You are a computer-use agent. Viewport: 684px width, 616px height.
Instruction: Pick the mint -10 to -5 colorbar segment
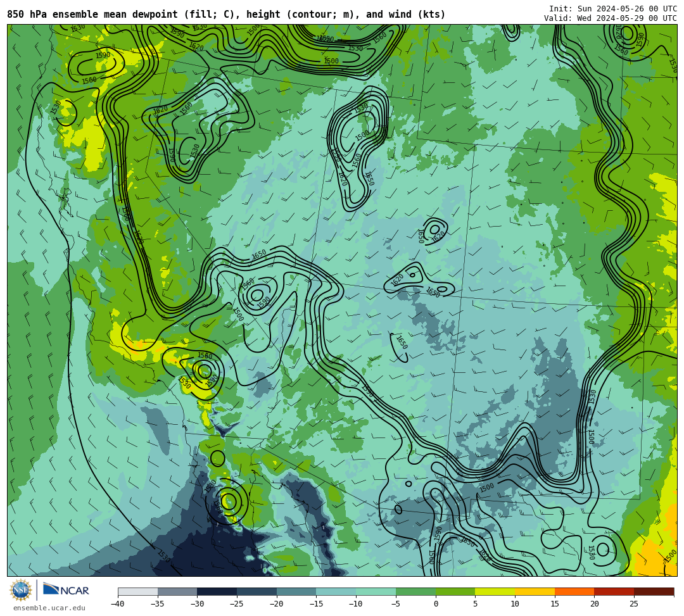(376, 591)
